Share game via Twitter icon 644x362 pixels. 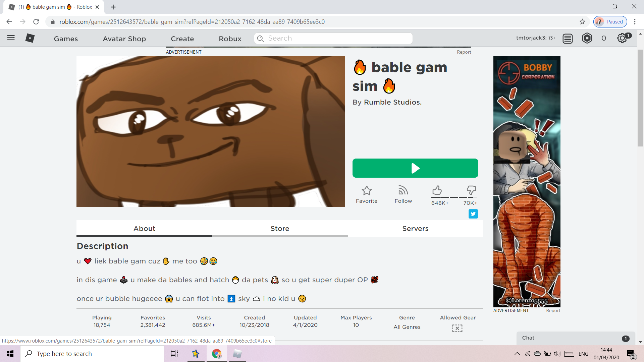[x=473, y=214]
